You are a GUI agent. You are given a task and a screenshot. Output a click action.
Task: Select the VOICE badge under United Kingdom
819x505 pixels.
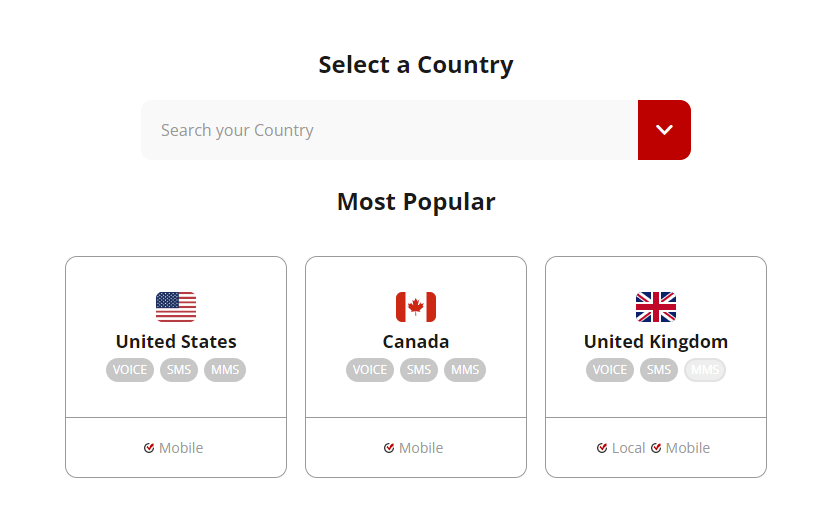[x=610, y=370]
